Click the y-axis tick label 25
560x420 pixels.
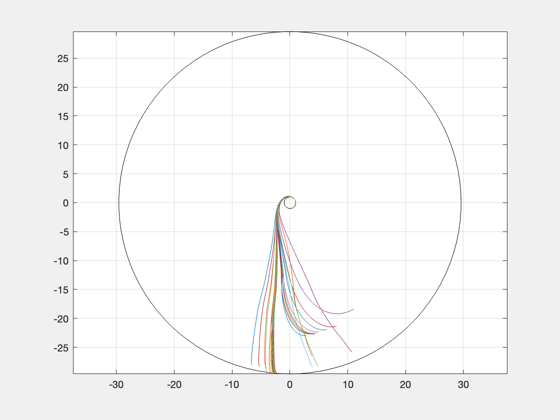[62, 59]
